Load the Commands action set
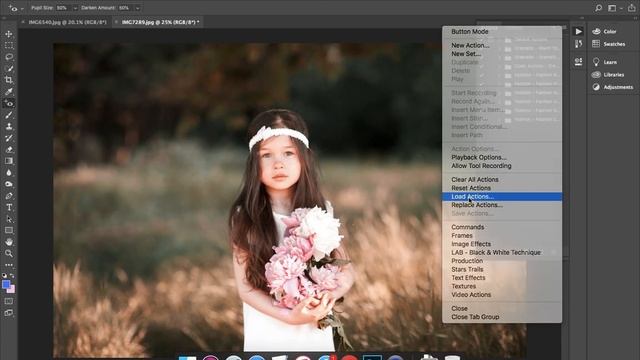Screen dimensions: 640x360 468,227
